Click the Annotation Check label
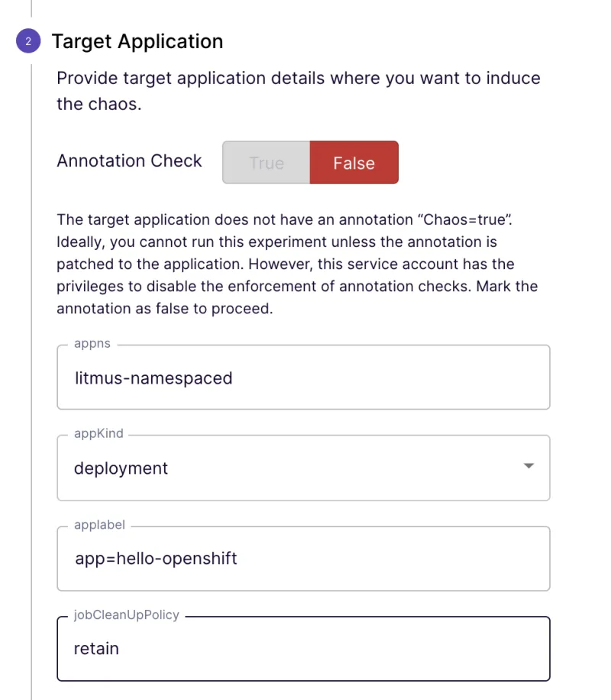This screenshot has height=700, width=611. coord(129,161)
